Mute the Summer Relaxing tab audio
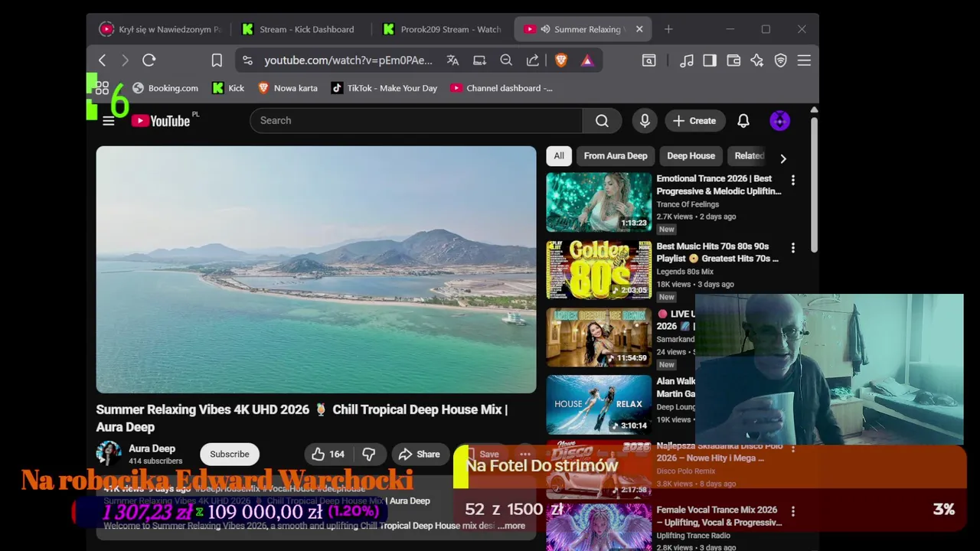This screenshot has height=551, width=980. point(545,29)
